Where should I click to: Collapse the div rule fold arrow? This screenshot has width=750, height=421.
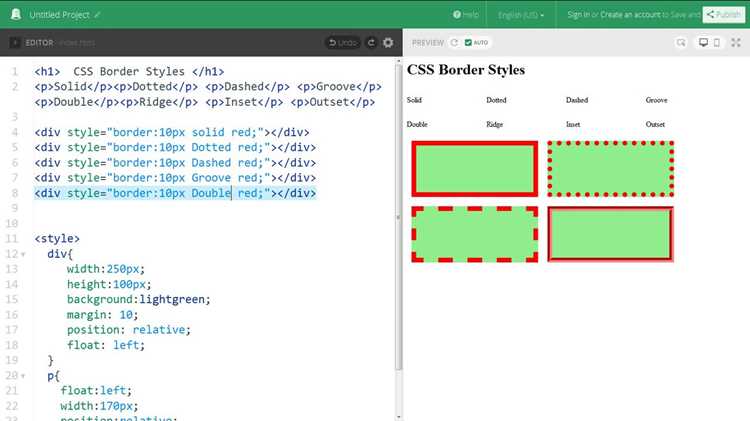(x=23, y=254)
